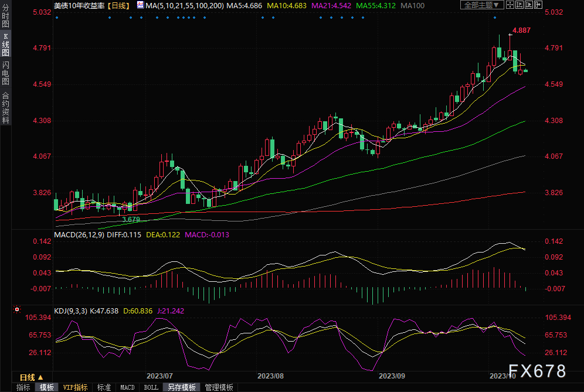The width and height of the screenshot is (584, 392).
Task: Open the 全部主题 theme dropdown
Action: [483, 5]
